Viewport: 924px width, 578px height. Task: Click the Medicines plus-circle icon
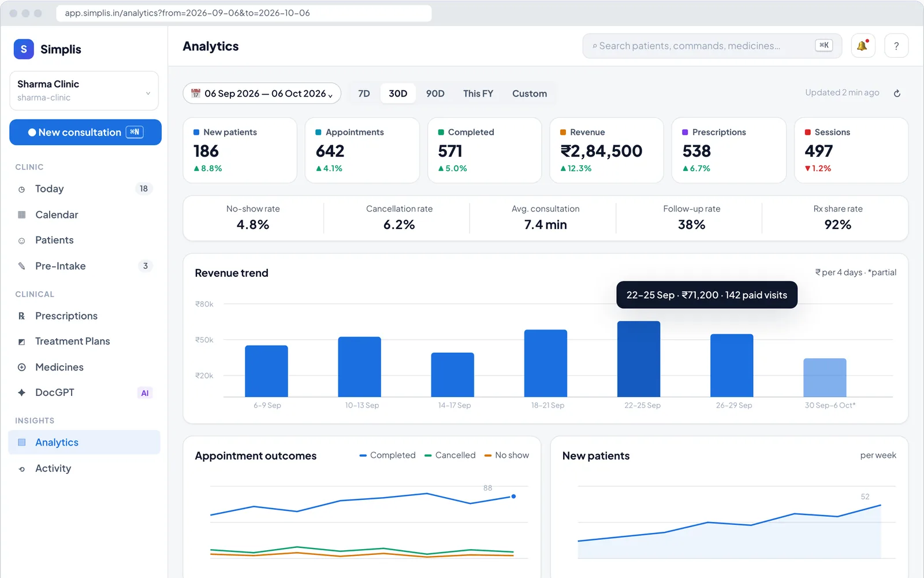[22, 367]
